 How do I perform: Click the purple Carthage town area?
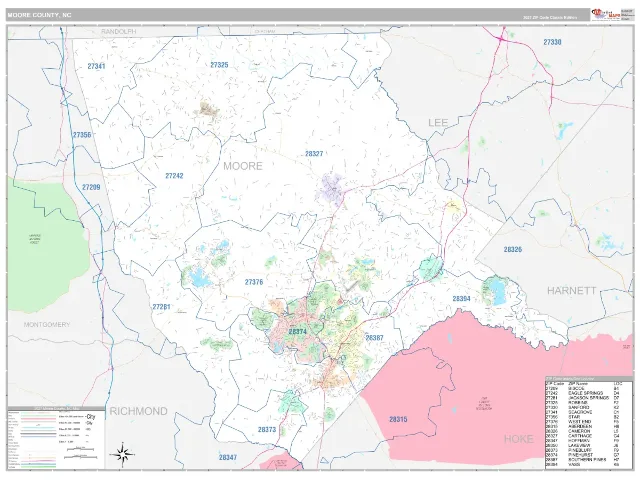pyautogui.click(x=331, y=189)
